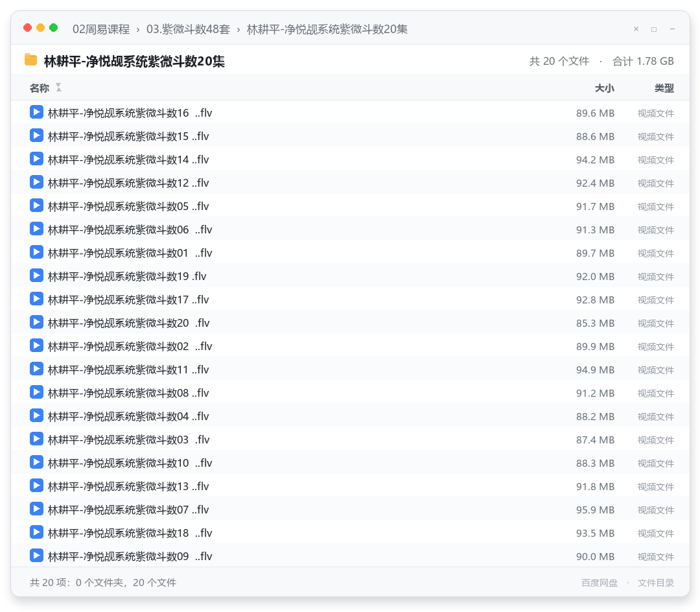Select file name 林耕平-净悦觇系统紫微斗数16 ..flv
Viewport: 700px width, 612px height.
[130, 113]
